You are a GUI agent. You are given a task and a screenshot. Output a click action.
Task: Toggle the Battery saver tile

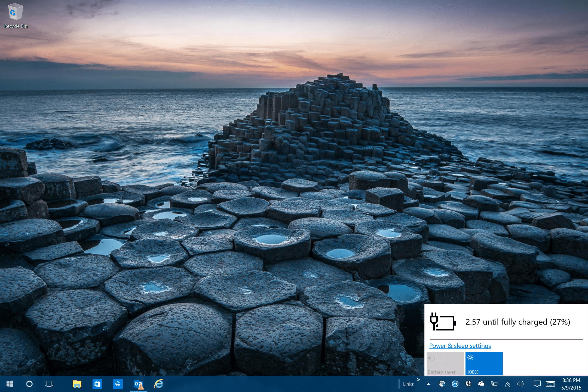tap(445, 364)
